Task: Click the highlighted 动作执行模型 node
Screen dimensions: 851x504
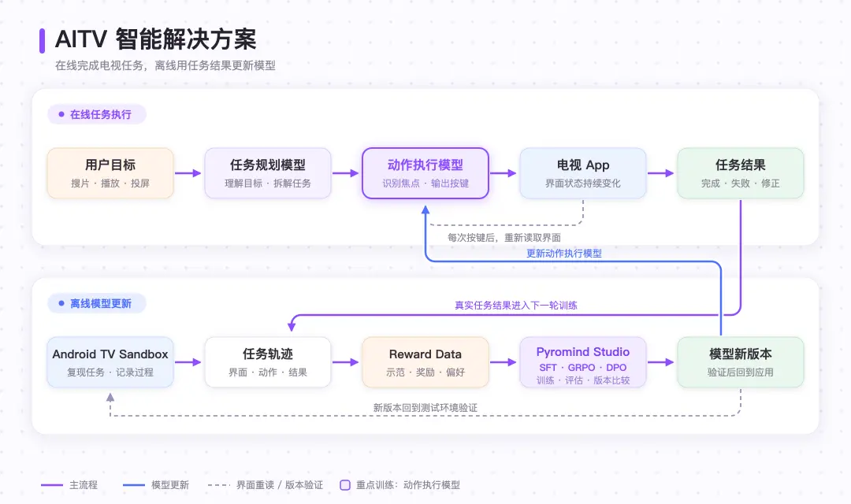Action: tap(425, 173)
